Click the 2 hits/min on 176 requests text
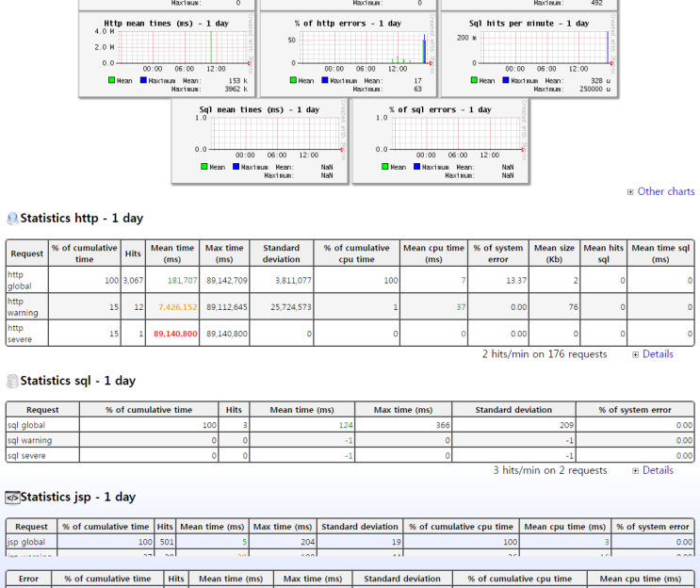This screenshot has height=588, width=700. coord(545,354)
